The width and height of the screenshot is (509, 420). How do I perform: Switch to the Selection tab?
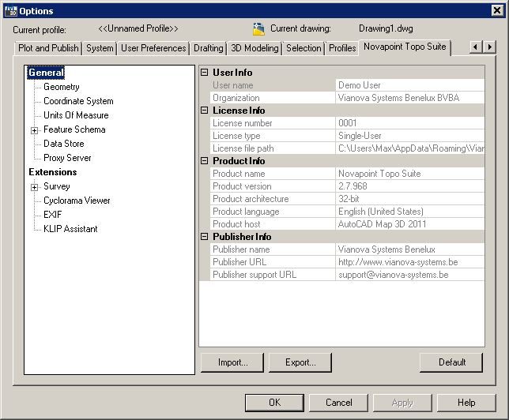pos(304,48)
